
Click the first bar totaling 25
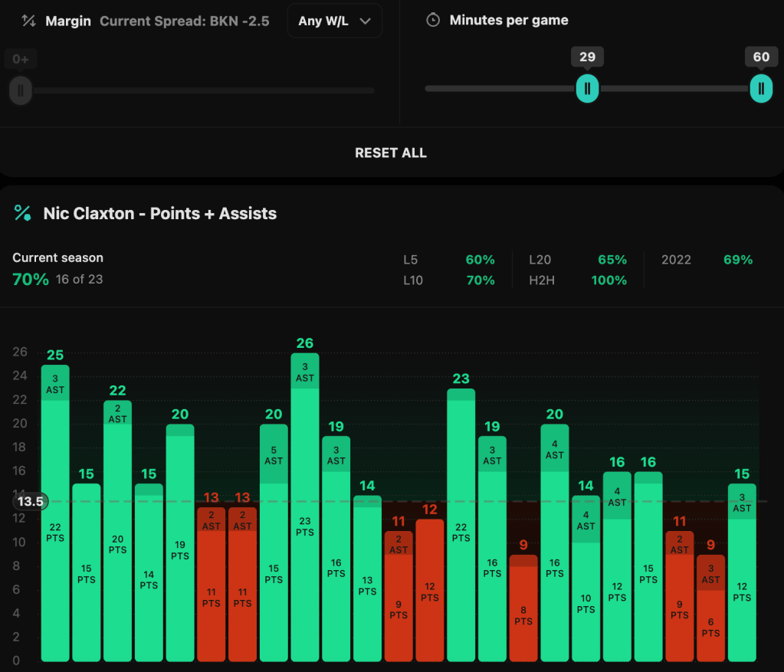click(x=55, y=513)
